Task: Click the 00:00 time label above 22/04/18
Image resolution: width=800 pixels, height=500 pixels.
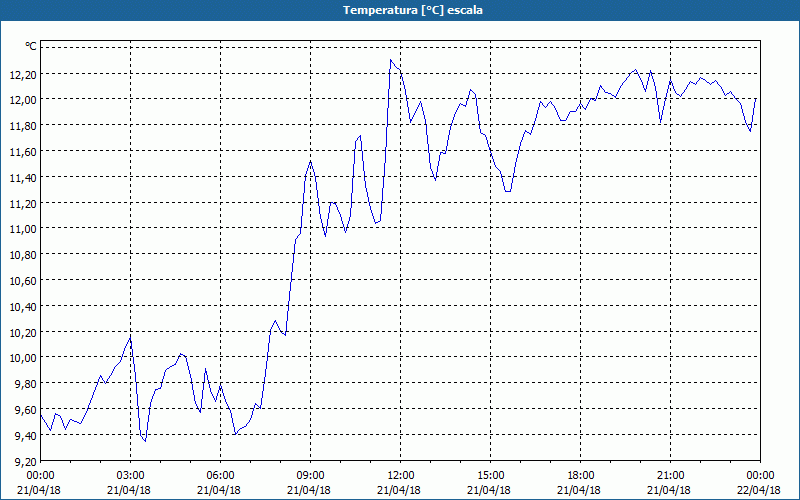Action: [759, 476]
